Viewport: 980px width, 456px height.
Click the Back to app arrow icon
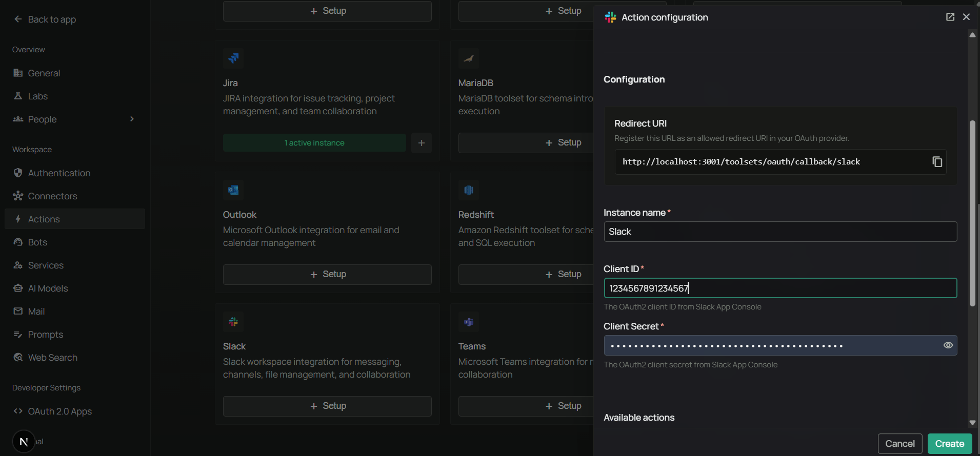[18, 19]
